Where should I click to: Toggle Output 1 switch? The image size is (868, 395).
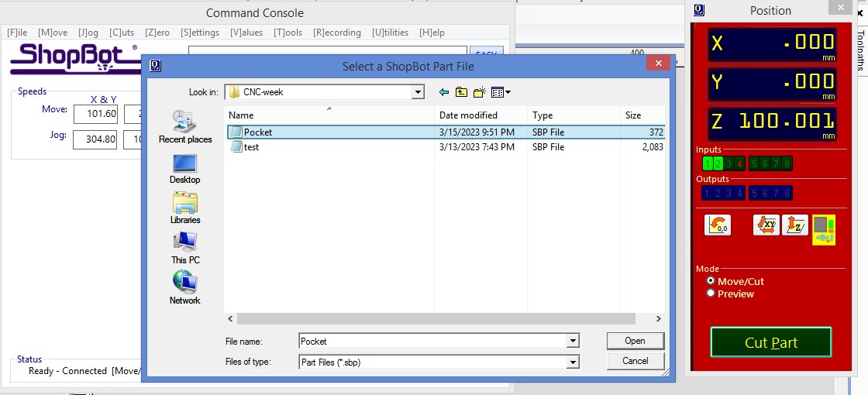point(707,193)
